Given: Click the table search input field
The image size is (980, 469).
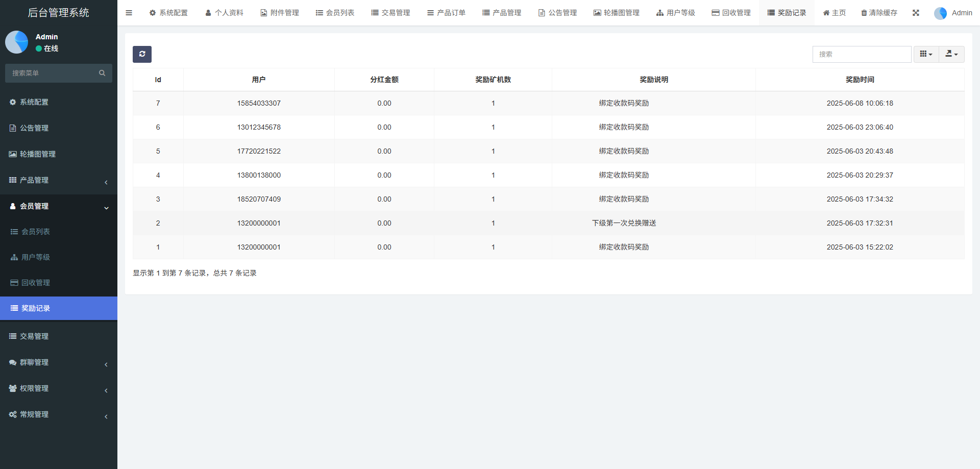Looking at the screenshot, I should [861, 54].
